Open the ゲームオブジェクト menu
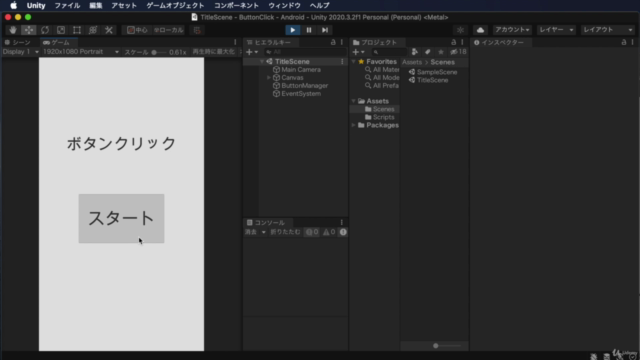This screenshot has height=360, width=640. [175, 5]
